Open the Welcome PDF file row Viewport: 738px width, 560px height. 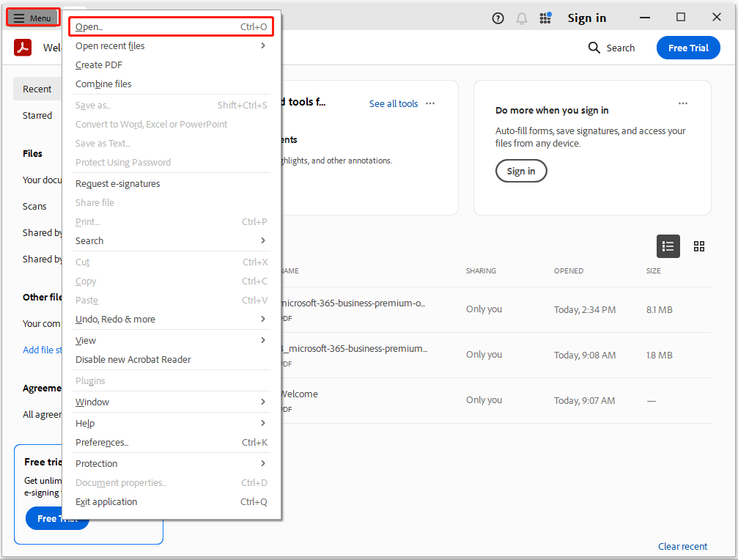pos(496,400)
